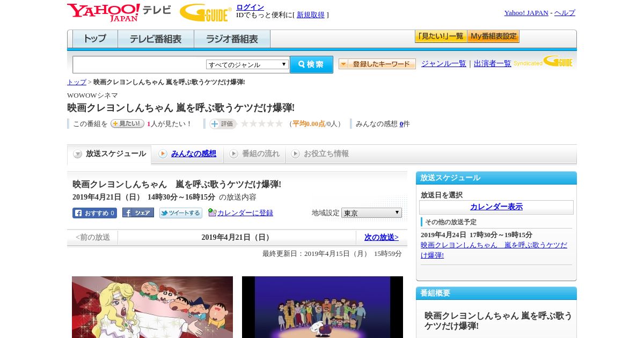Viewport: 644px width, 338px height.
Task: Click the 新規取得 link
Action: [311, 15]
